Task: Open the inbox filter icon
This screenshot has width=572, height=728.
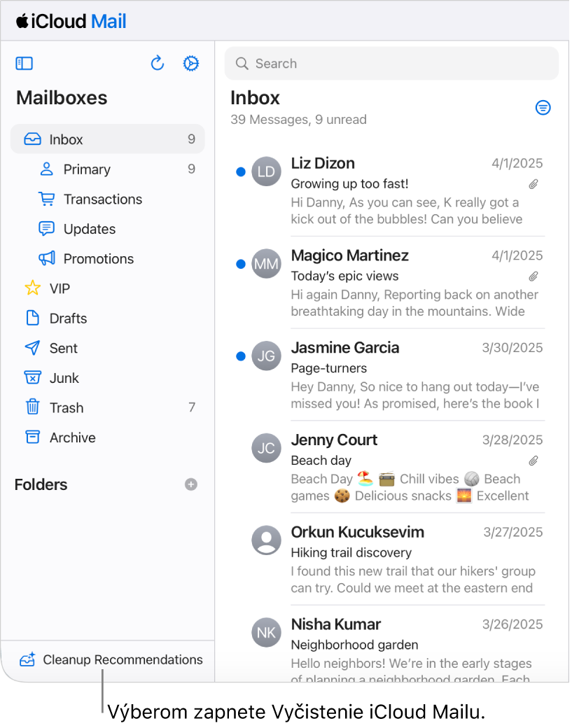Action: pos(543,108)
